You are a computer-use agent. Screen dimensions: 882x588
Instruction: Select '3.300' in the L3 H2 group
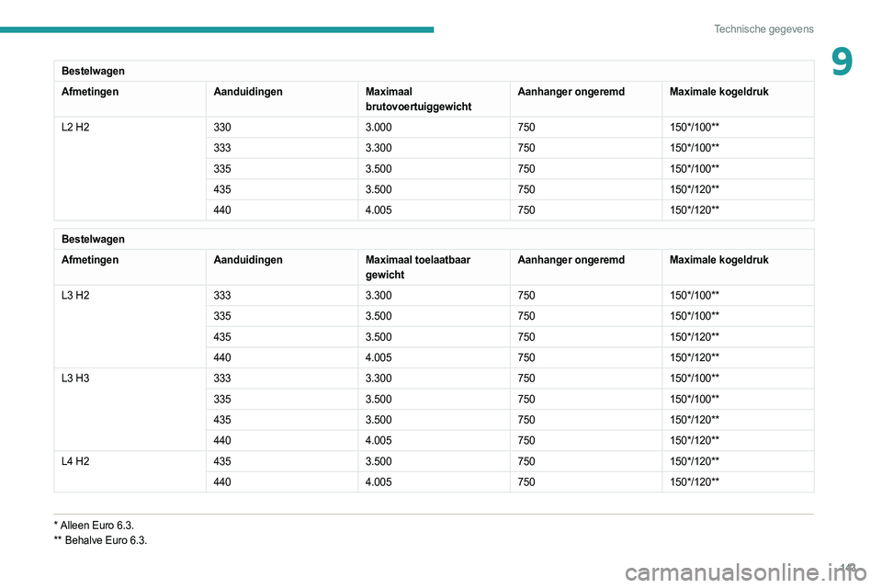click(x=379, y=296)
